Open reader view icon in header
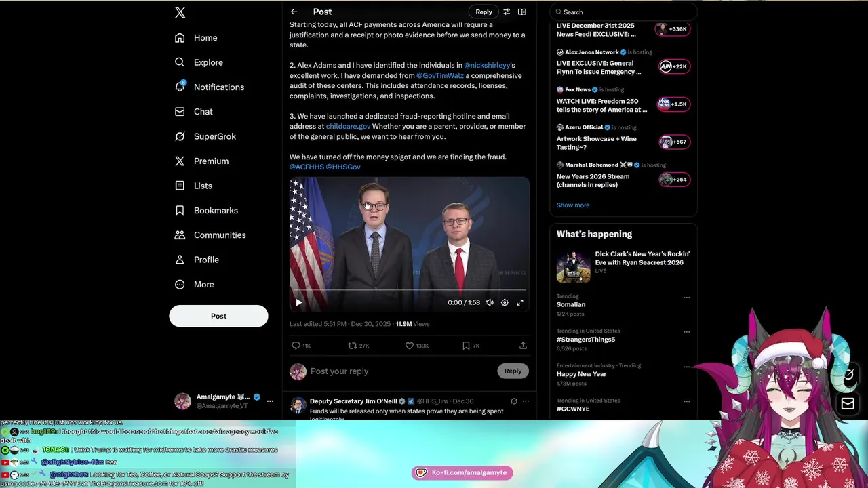The image size is (868, 488). pos(522,12)
